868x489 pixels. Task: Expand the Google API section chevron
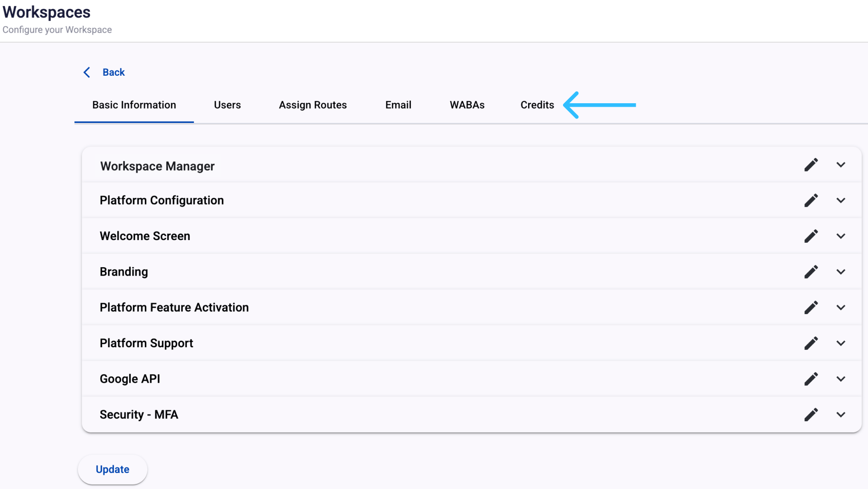coord(840,379)
